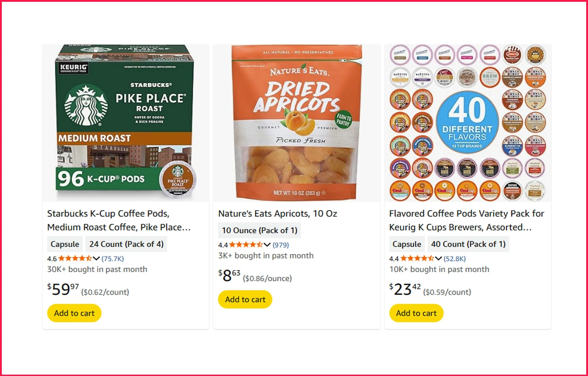The image size is (588, 376).
Task: Expand the apricots rating breakdown chevron
Action: pyautogui.click(x=267, y=245)
